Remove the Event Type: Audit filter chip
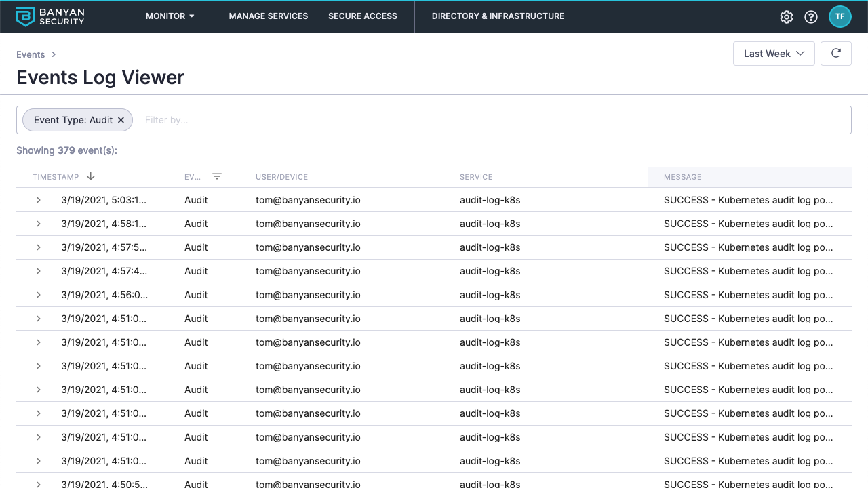868x488 pixels. coord(121,120)
